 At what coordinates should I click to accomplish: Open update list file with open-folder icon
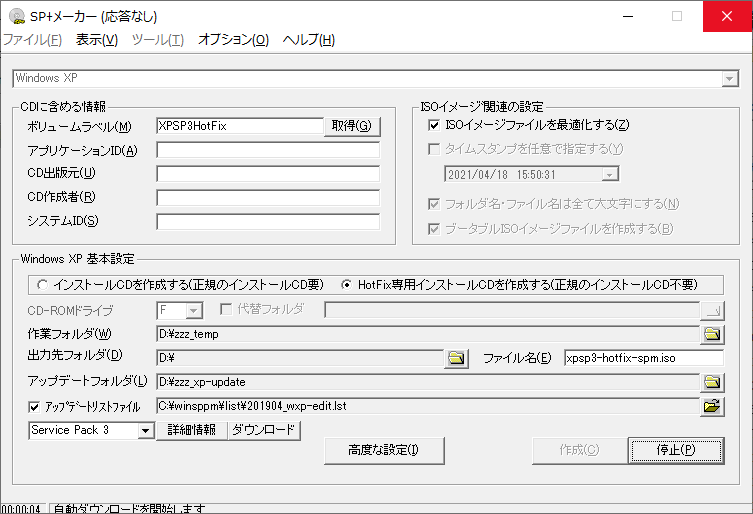pos(712,406)
